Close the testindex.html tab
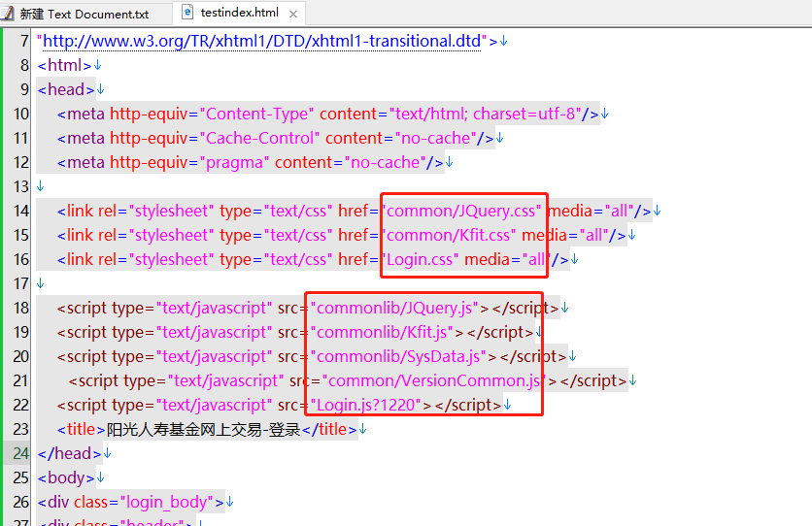 click(293, 15)
